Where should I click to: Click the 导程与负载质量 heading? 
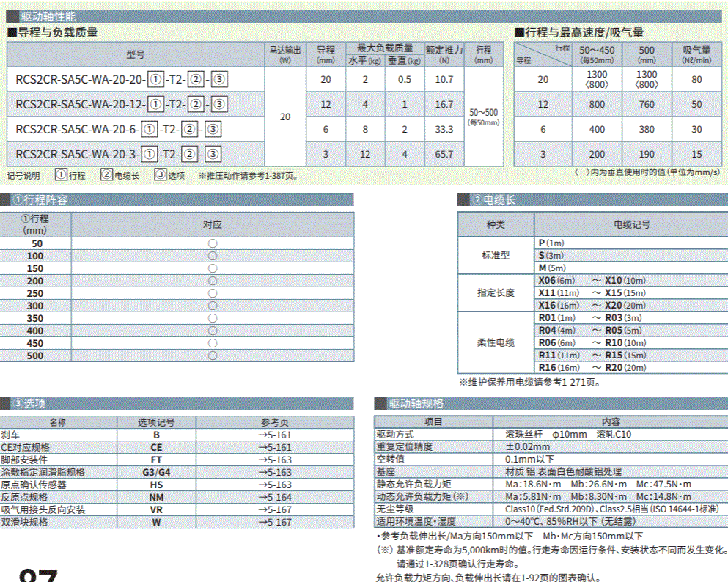click(53, 32)
